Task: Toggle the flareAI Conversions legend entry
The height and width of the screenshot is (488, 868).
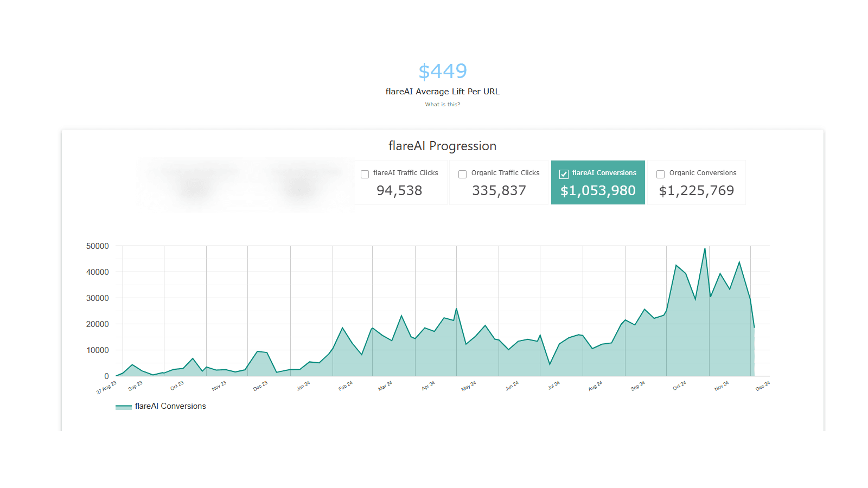Action: [171, 406]
